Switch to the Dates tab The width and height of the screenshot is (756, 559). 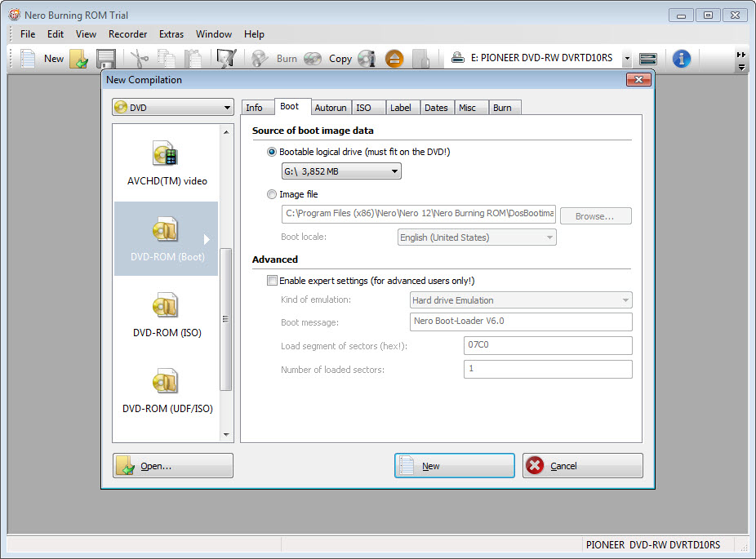point(436,108)
